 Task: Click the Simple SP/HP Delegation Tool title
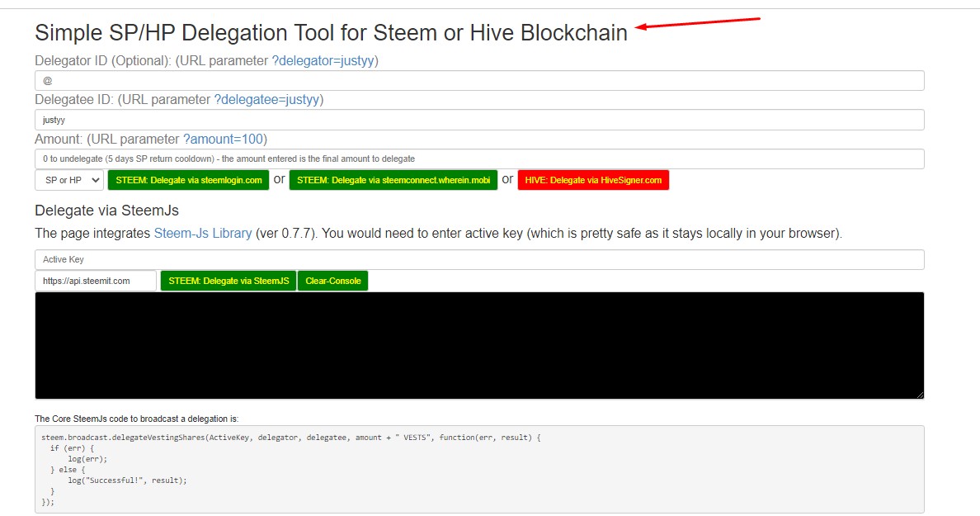click(x=332, y=32)
